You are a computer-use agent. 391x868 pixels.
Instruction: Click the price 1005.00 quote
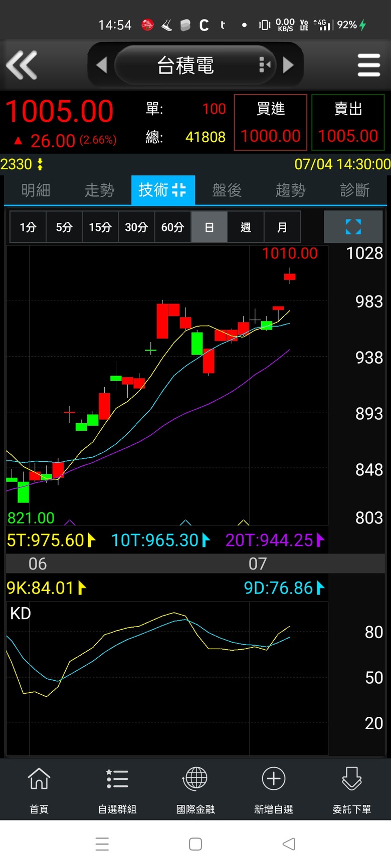point(59,111)
